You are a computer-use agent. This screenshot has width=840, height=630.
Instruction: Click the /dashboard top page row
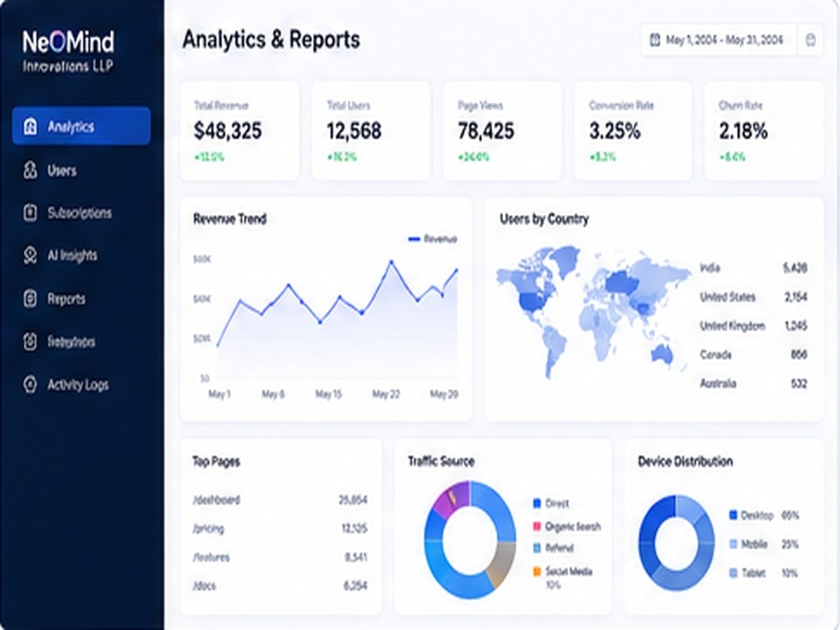[x=281, y=500]
